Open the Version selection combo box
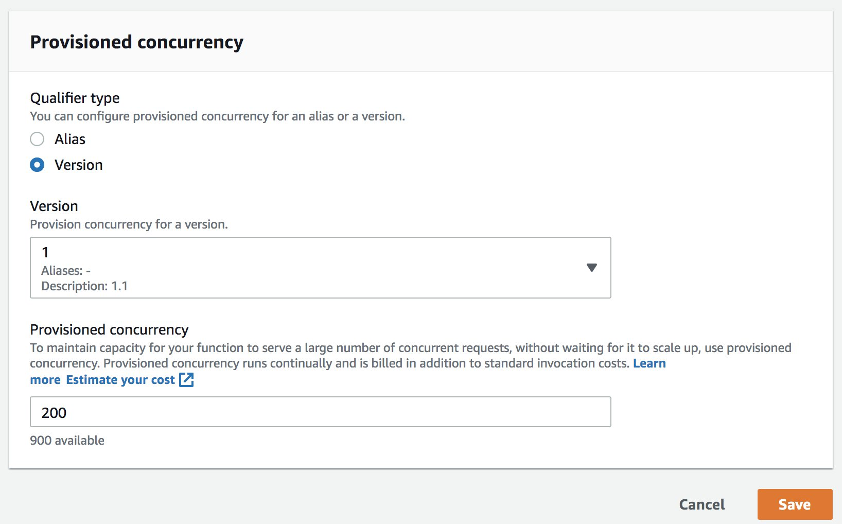 coord(320,268)
